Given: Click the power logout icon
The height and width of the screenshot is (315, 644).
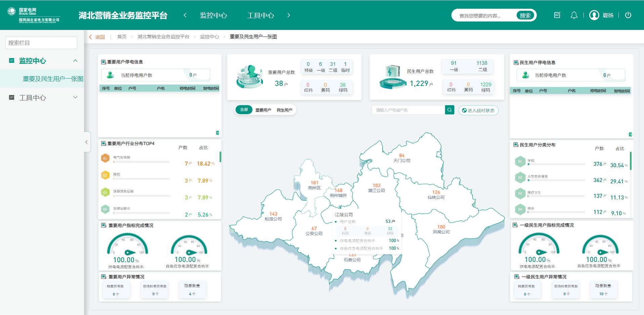Looking at the screenshot, I should [628, 15].
